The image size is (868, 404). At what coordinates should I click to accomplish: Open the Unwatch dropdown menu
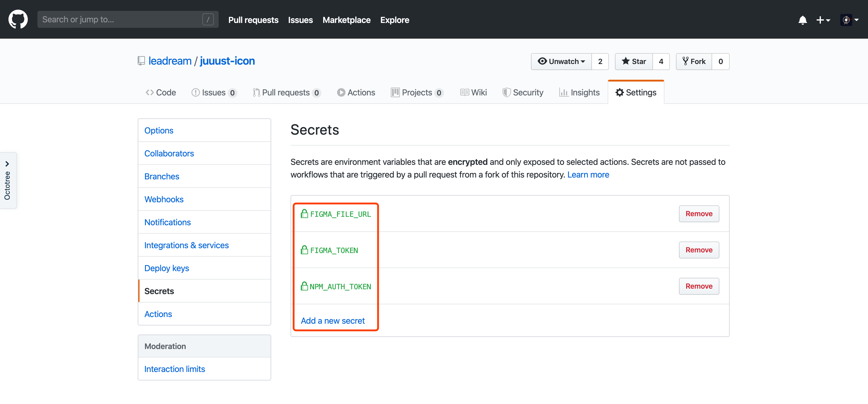pos(561,61)
